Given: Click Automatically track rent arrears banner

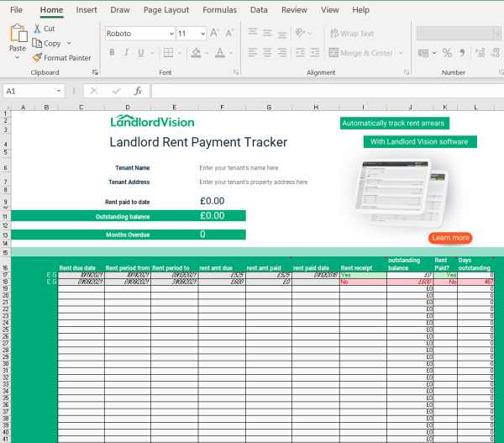Looking at the screenshot, I should 395,124.
